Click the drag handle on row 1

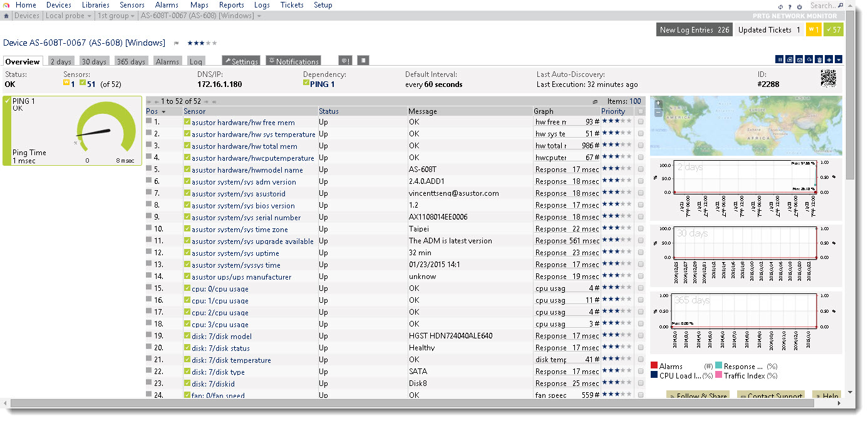(x=149, y=121)
